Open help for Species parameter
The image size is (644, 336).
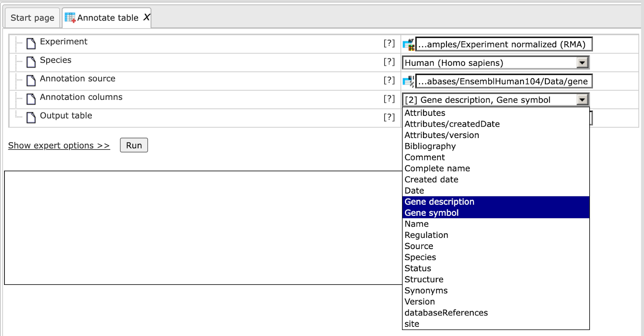pos(389,62)
